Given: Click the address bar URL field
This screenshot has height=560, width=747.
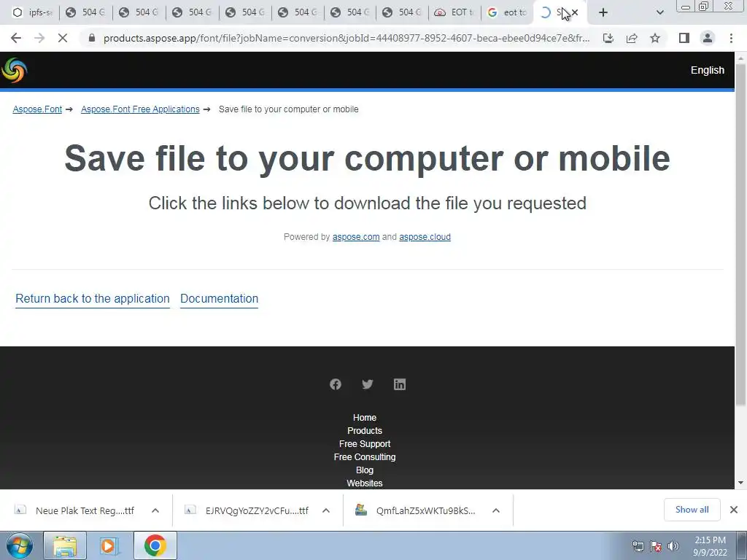Looking at the screenshot, I should [347, 38].
